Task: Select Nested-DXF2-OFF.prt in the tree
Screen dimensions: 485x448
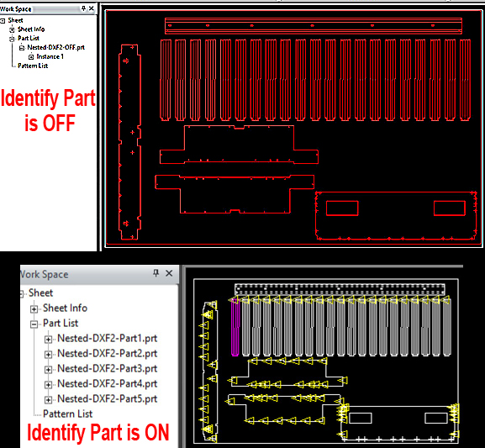Action: 55,47
